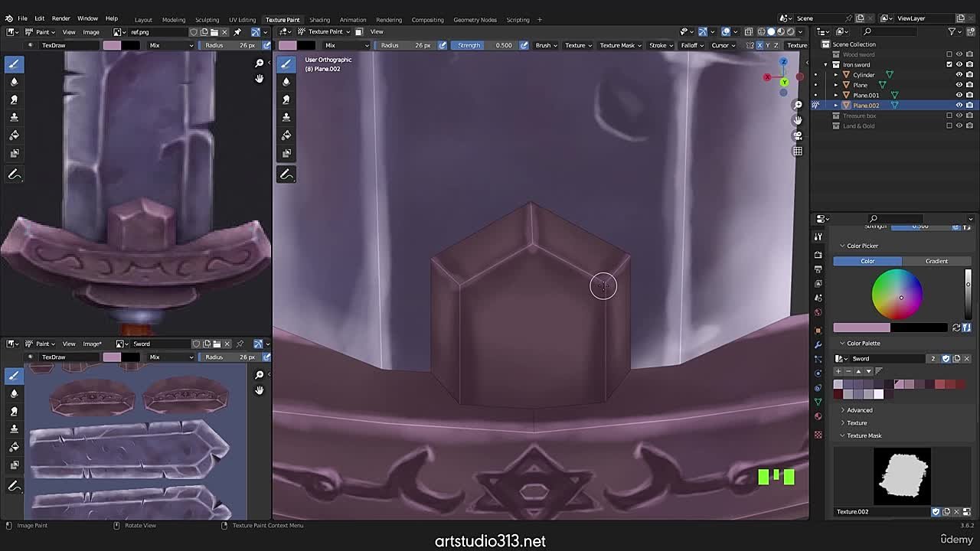The image size is (980, 551).
Task: Open Falloff dropdown in header
Action: pyautogui.click(x=692, y=45)
